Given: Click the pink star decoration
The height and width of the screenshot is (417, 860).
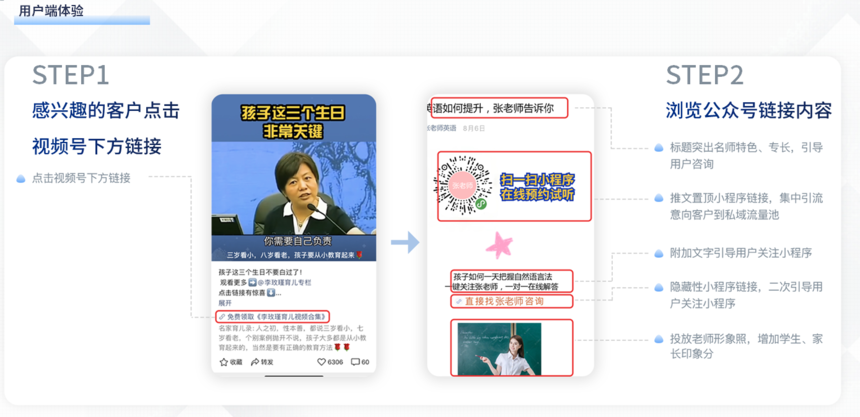Looking at the screenshot, I should point(500,245).
